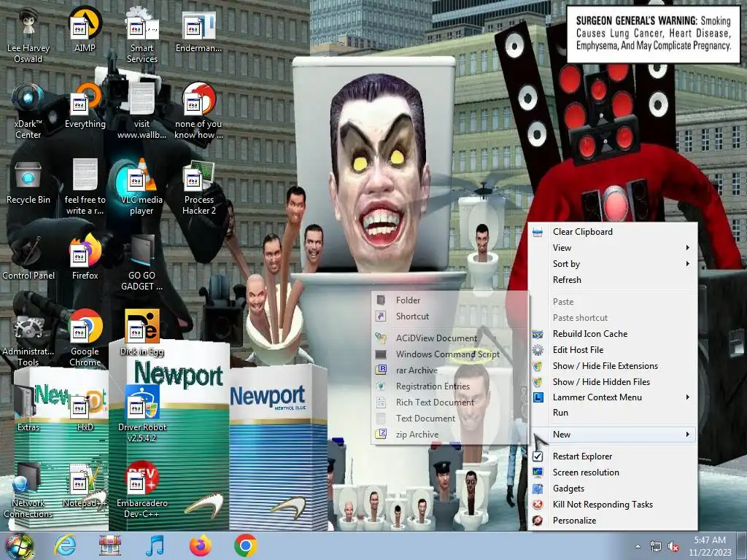Toggle Show / Hide File Extensions
The width and height of the screenshot is (747, 560).
(612, 366)
